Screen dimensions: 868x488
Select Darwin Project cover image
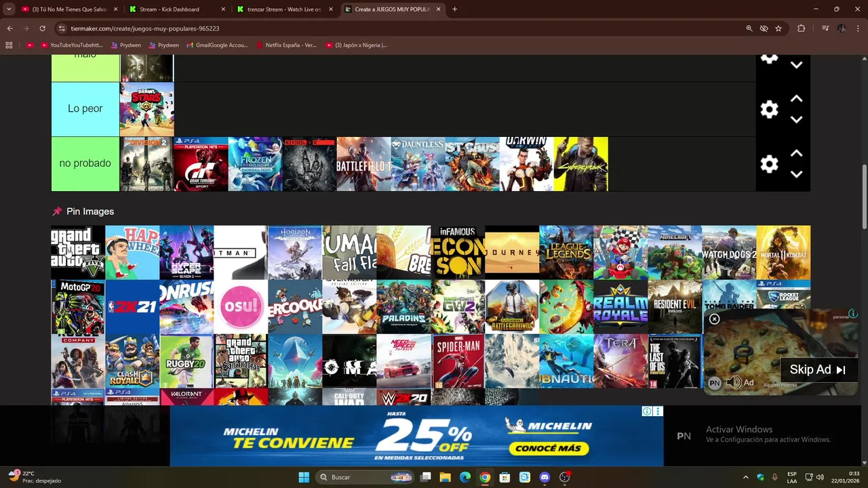point(527,164)
